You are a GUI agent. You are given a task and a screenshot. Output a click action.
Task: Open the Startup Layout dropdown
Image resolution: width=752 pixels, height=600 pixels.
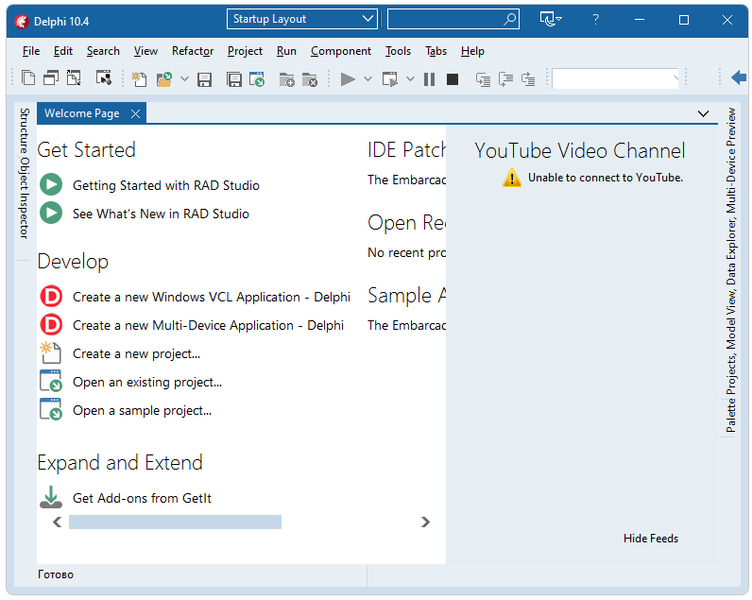coord(302,19)
